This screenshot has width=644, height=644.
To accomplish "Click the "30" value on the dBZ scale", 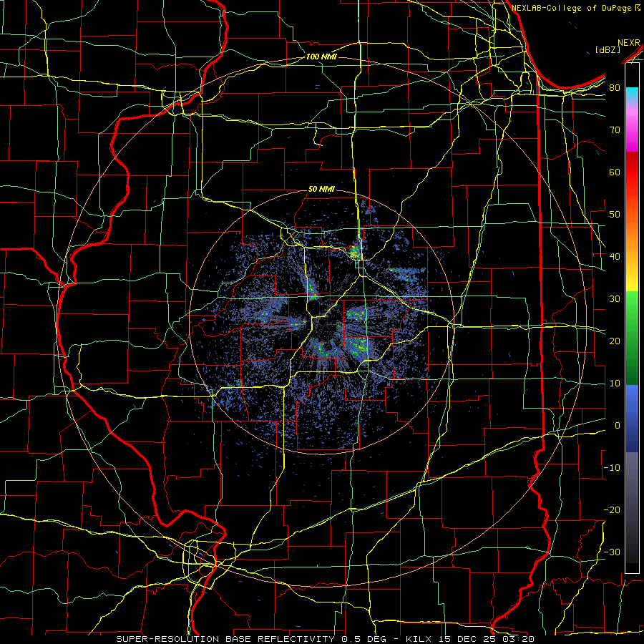I will [x=615, y=298].
